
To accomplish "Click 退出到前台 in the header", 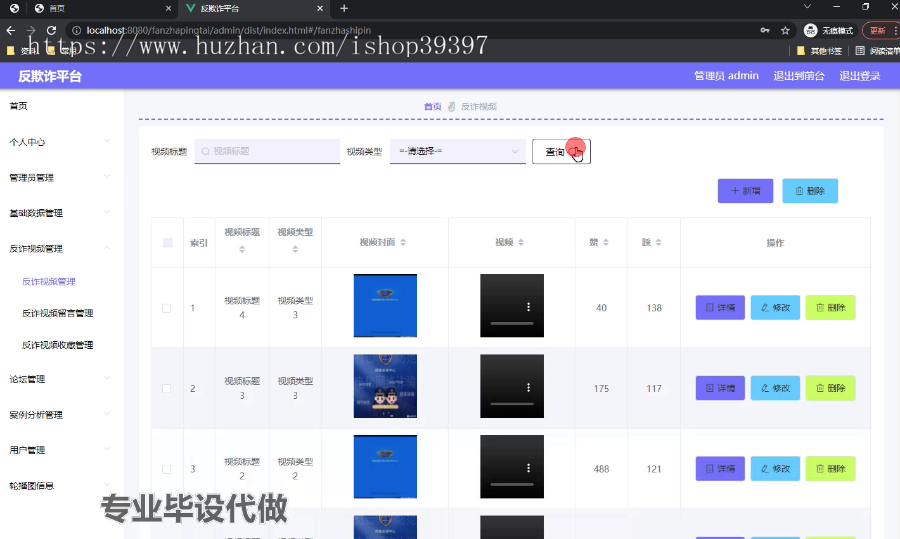I will 799,76.
